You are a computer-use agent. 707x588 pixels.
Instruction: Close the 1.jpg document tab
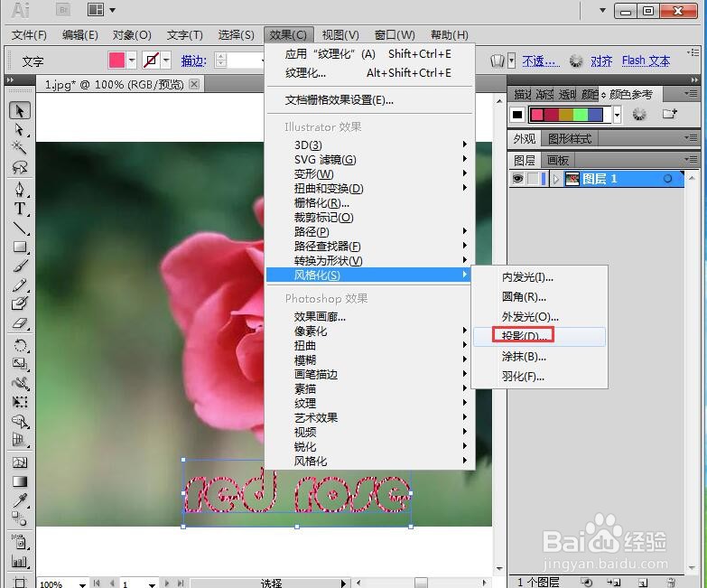pyautogui.click(x=194, y=84)
